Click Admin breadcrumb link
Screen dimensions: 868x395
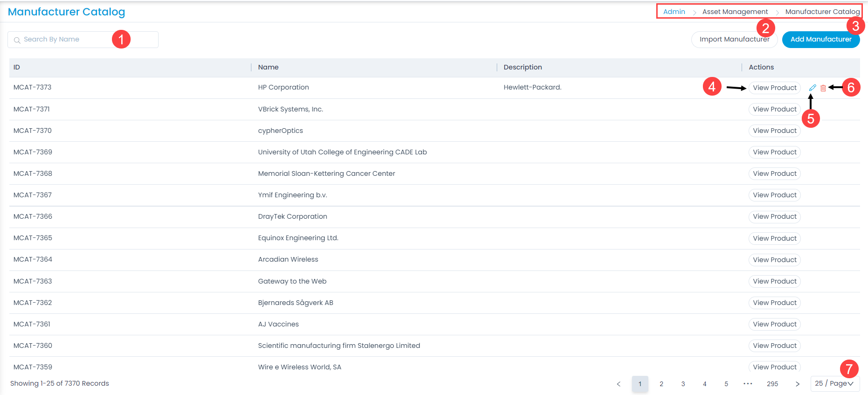674,12
